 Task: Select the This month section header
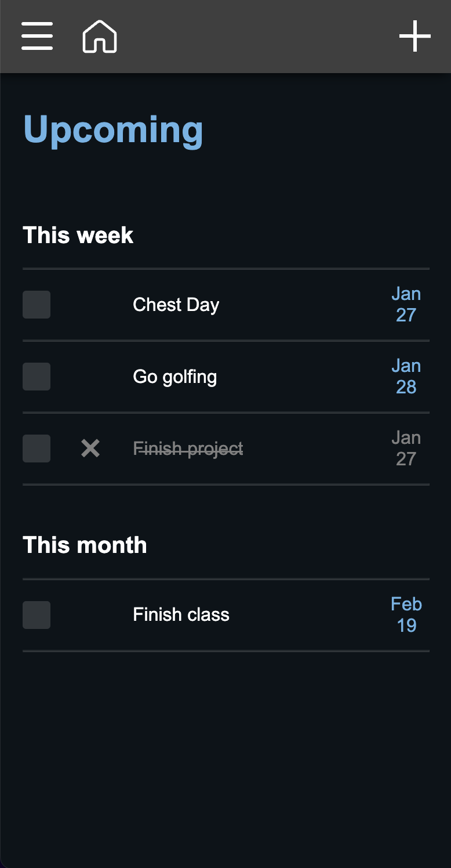click(85, 545)
